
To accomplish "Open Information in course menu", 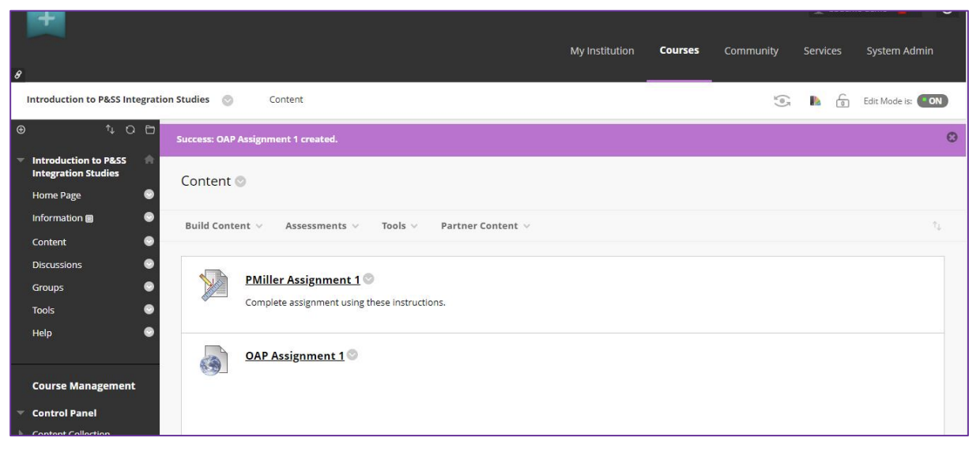I will click(x=57, y=218).
